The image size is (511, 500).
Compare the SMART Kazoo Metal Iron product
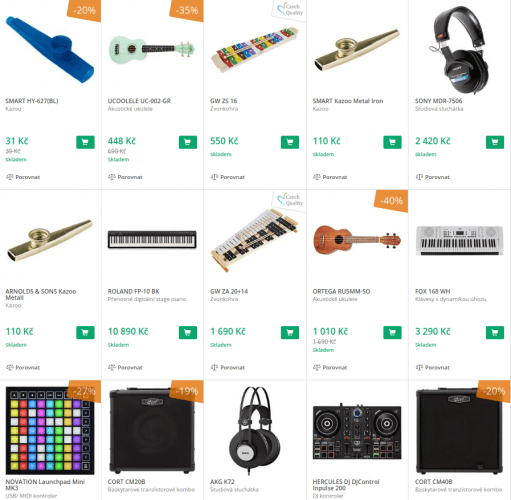pyautogui.click(x=330, y=177)
